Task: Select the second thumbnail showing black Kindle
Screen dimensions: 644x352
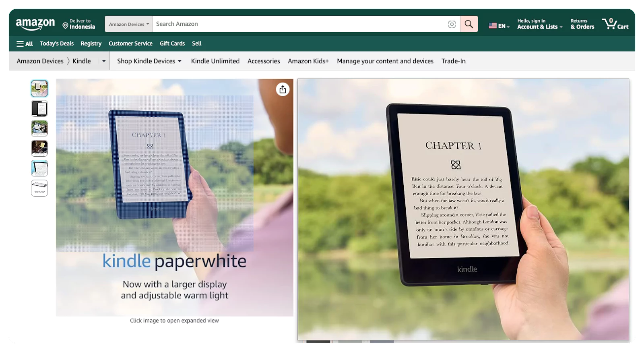Action: point(39,108)
